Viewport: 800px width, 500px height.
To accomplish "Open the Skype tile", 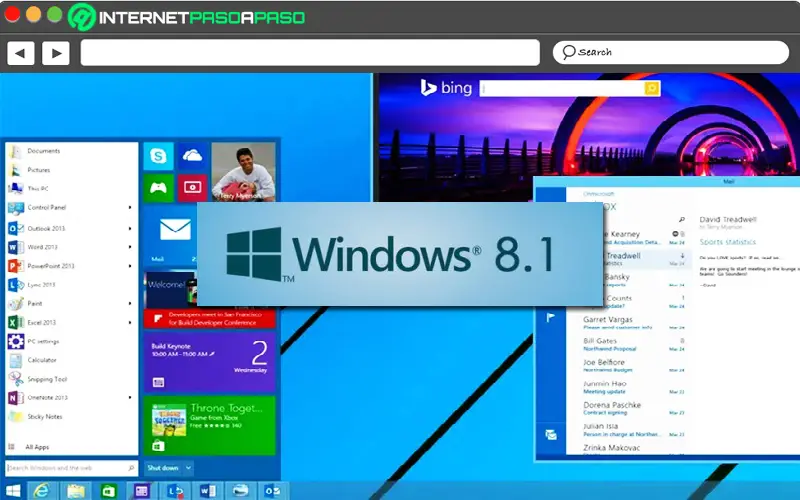I will [159, 156].
